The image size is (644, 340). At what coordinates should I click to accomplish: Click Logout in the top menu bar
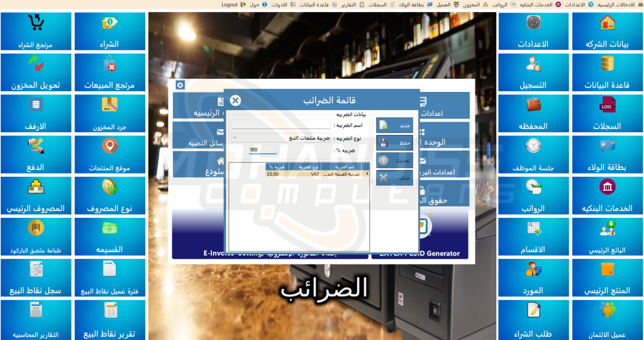coord(230,4)
